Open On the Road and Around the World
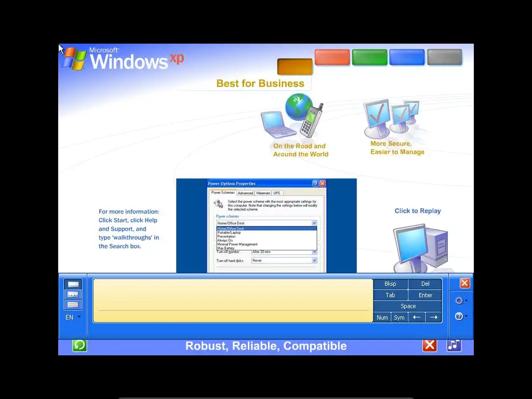The width and height of the screenshot is (532, 399). 301,150
